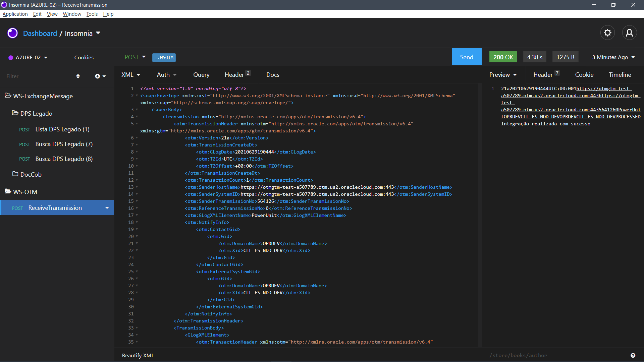644x362 pixels.
Task: Click the 200 OK status badge
Action: click(x=503, y=57)
